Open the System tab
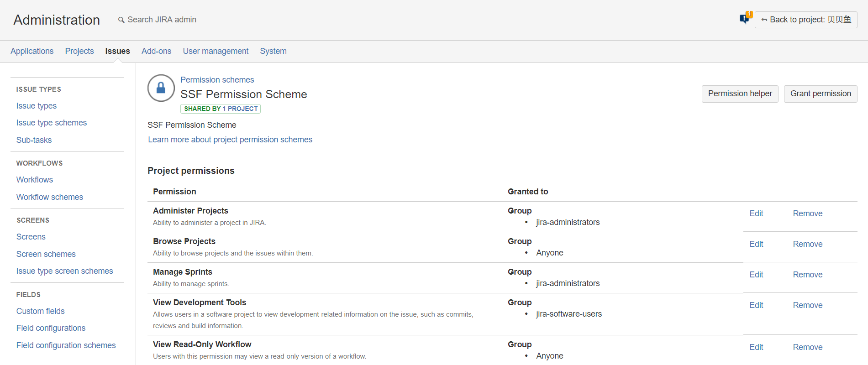The width and height of the screenshot is (868, 365). pos(273,51)
